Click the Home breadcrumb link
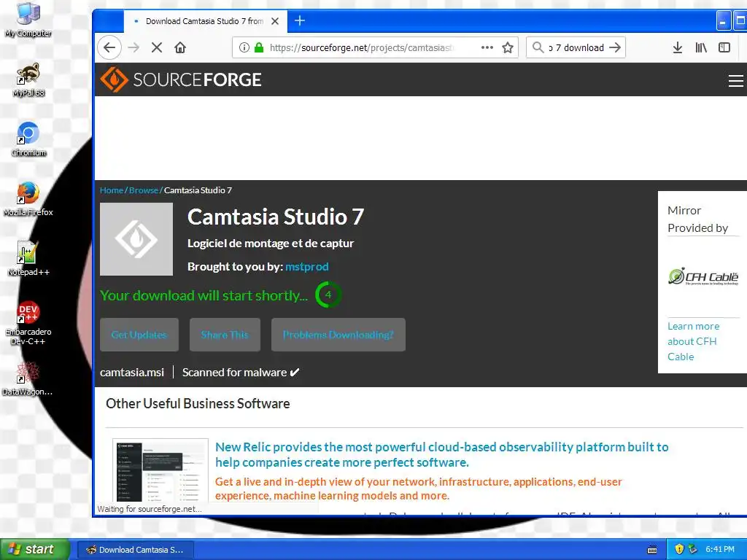 click(112, 190)
